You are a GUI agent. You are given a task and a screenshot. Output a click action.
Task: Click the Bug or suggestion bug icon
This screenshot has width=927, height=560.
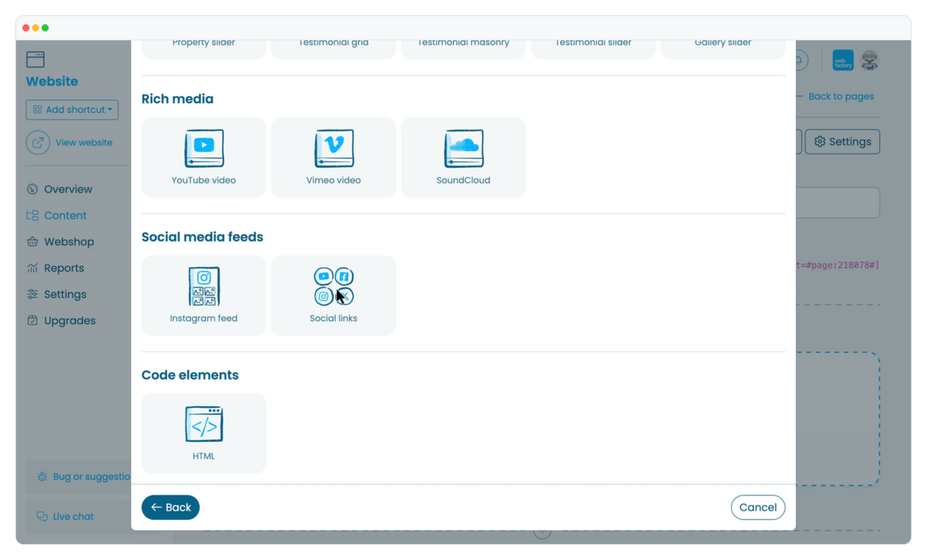coord(42,477)
